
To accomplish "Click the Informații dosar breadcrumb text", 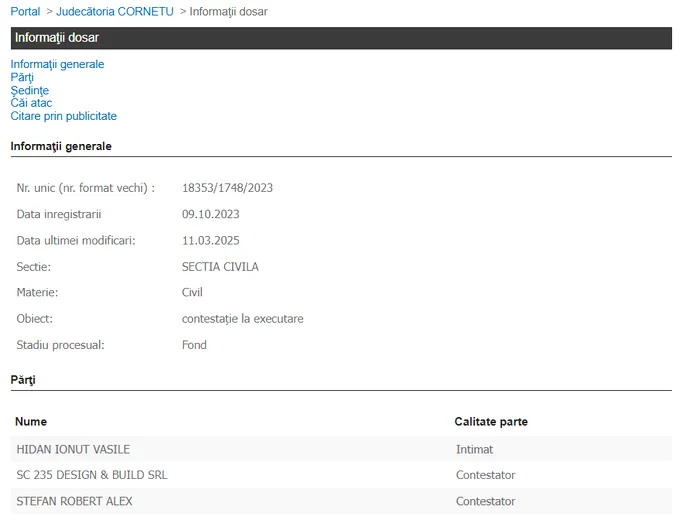I will 228,11.
